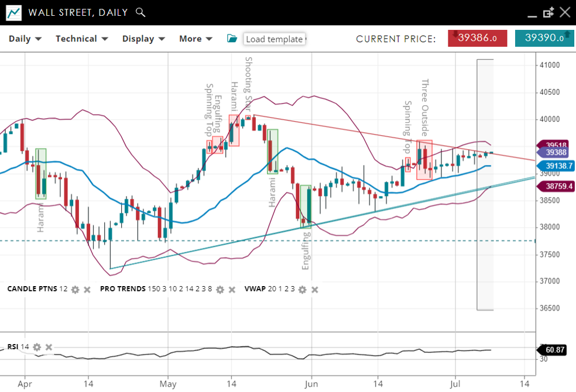Click the Three Outside candle pattern highlight
The height and width of the screenshot is (392, 576).
(424, 160)
